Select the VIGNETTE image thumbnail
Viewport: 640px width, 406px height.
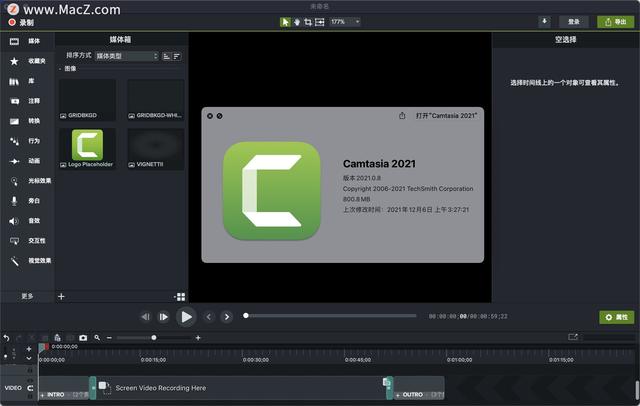[x=156, y=149]
